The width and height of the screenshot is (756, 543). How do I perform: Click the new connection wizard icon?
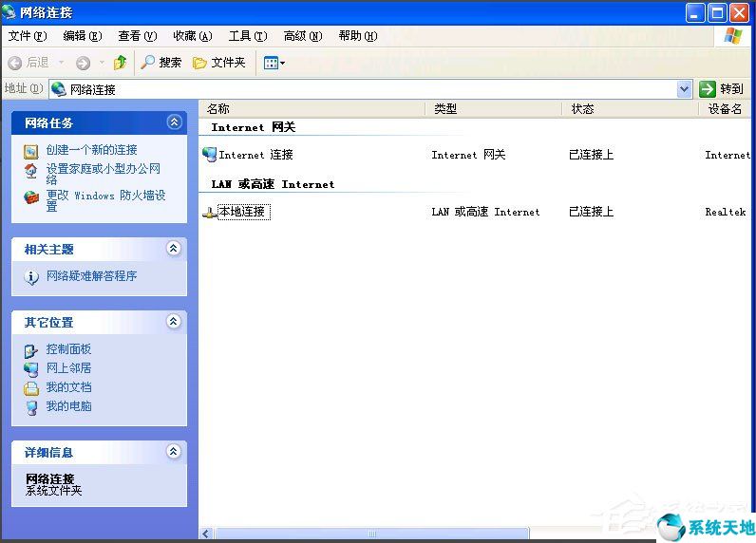tap(30, 151)
